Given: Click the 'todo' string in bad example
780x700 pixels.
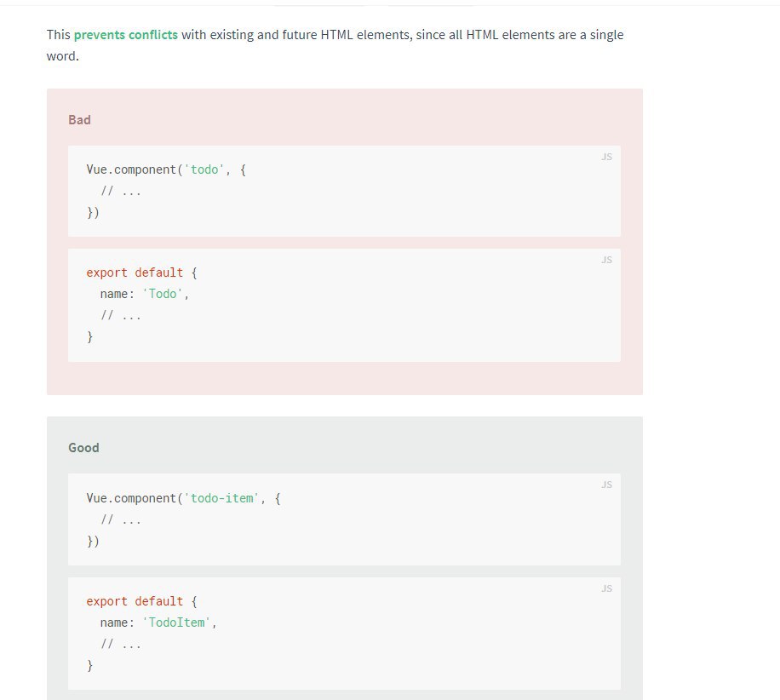Looking at the screenshot, I should pos(204,169).
